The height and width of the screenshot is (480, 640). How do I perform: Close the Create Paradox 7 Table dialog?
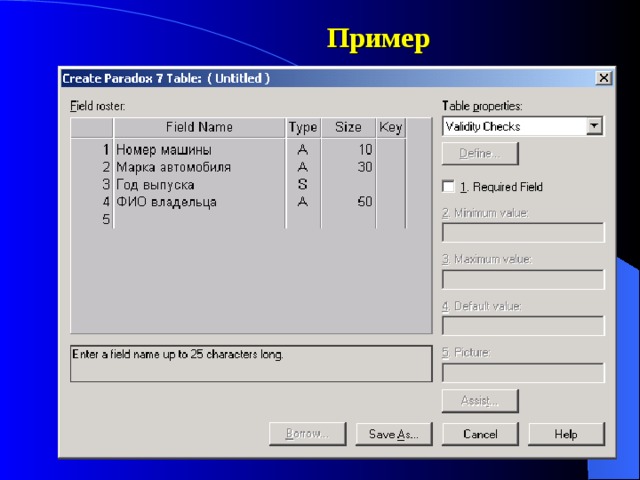point(603,78)
